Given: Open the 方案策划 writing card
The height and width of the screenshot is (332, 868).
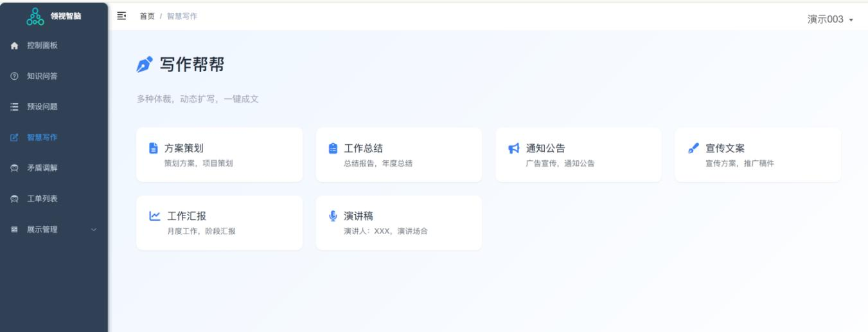Looking at the screenshot, I should tap(219, 154).
